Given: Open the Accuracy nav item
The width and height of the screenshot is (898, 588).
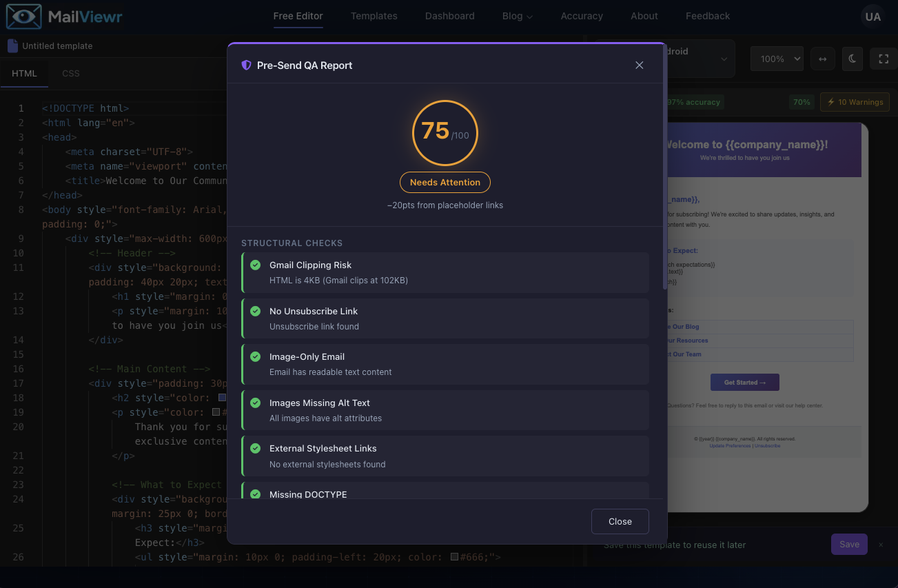Looking at the screenshot, I should point(582,16).
